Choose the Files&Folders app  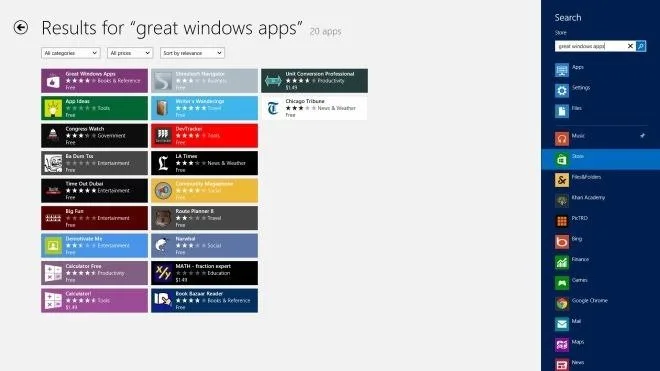(x=601, y=180)
